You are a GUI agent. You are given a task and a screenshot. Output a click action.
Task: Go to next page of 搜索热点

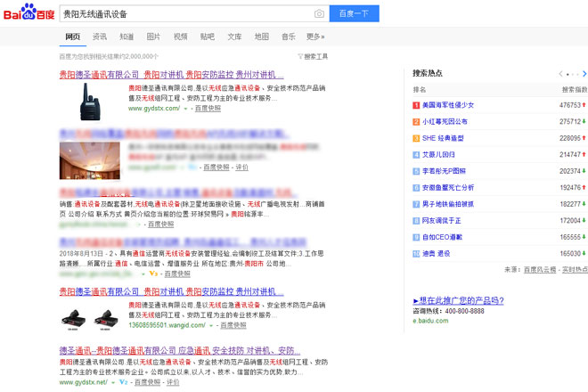coord(584,74)
